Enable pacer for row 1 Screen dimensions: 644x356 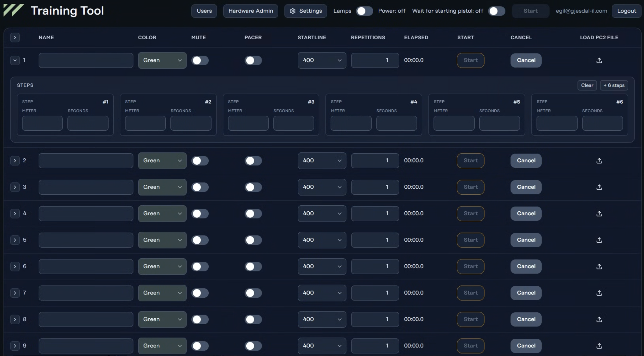click(253, 60)
